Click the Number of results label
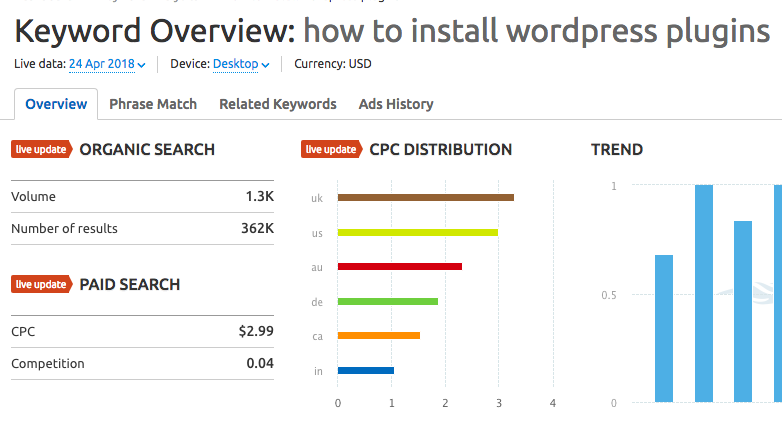The image size is (782, 434). pyautogui.click(x=64, y=228)
